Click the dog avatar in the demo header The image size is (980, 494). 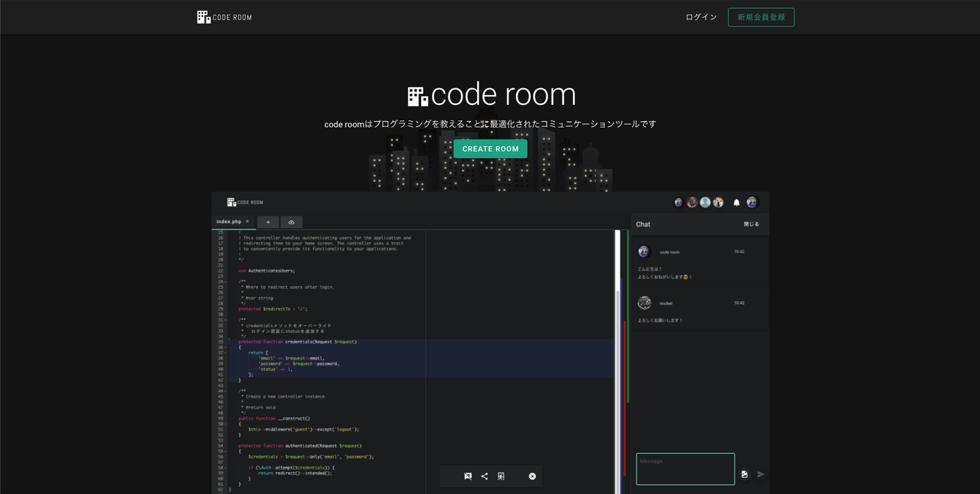(719, 202)
